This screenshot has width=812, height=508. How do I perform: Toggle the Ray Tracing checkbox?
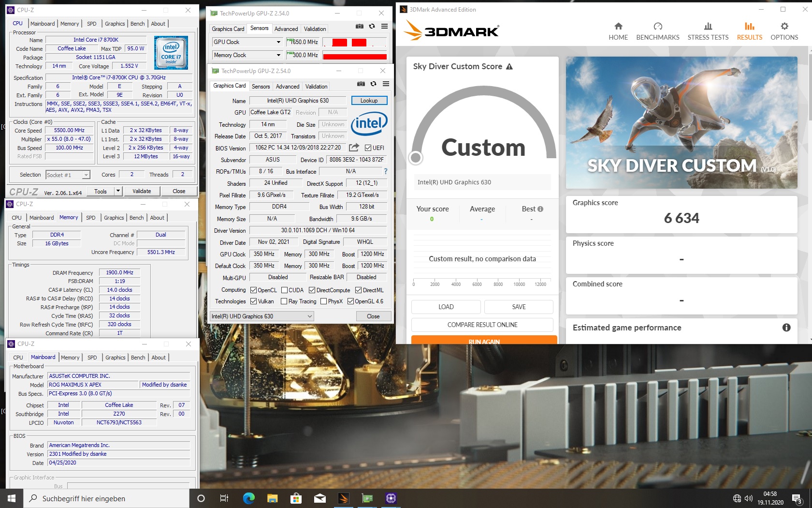[284, 301]
